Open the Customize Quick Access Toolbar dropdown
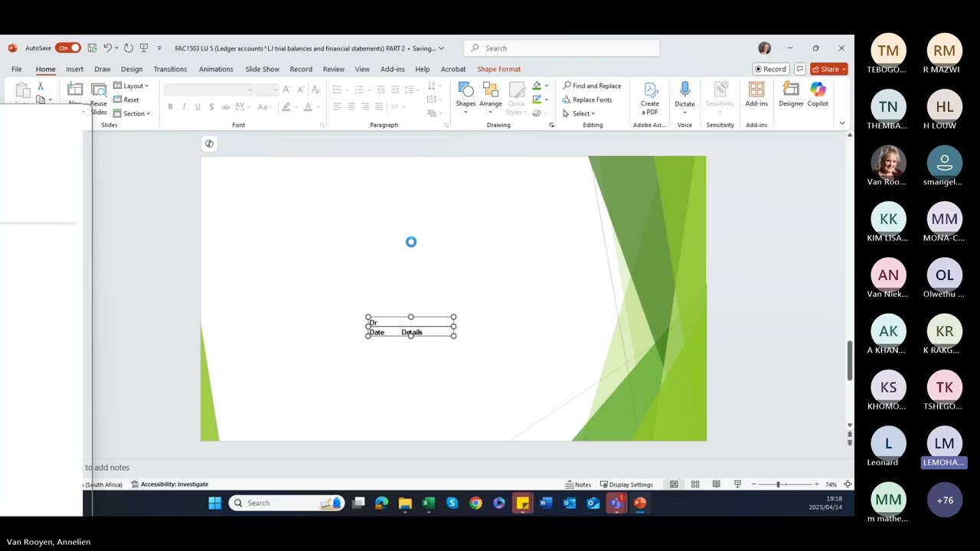980x551 pixels. (x=159, y=48)
